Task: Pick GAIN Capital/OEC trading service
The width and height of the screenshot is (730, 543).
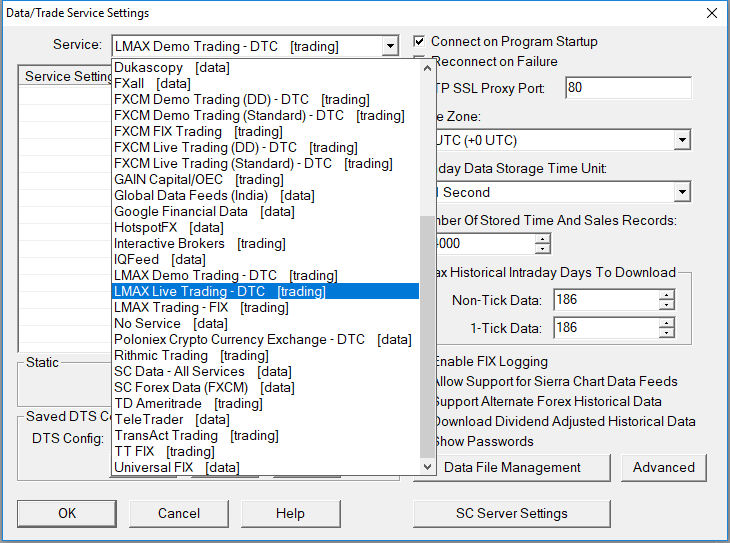Action: 265,179
